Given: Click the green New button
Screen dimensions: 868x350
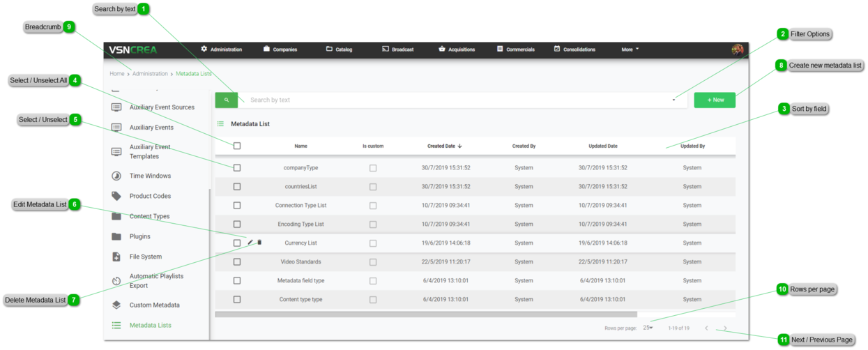Looking at the screenshot, I should click(715, 100).
